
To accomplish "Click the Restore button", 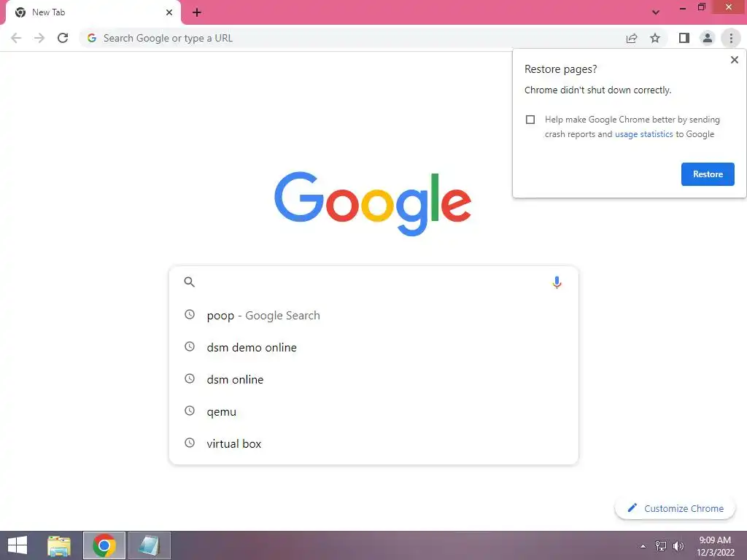I will click(x=708, y=174).
